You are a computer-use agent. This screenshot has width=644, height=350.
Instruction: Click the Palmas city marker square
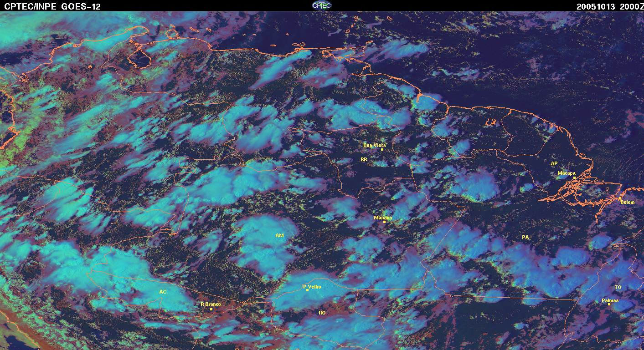[609, 304]
